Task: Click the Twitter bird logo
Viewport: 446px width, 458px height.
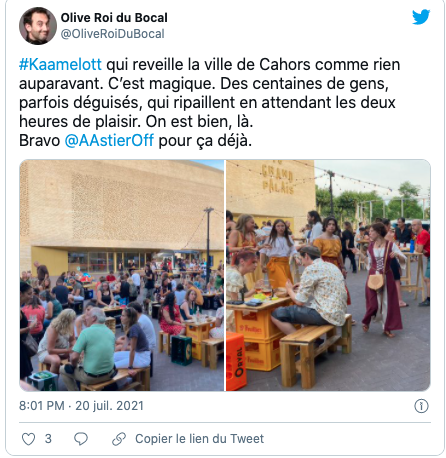Action: [x=421, y=17]
